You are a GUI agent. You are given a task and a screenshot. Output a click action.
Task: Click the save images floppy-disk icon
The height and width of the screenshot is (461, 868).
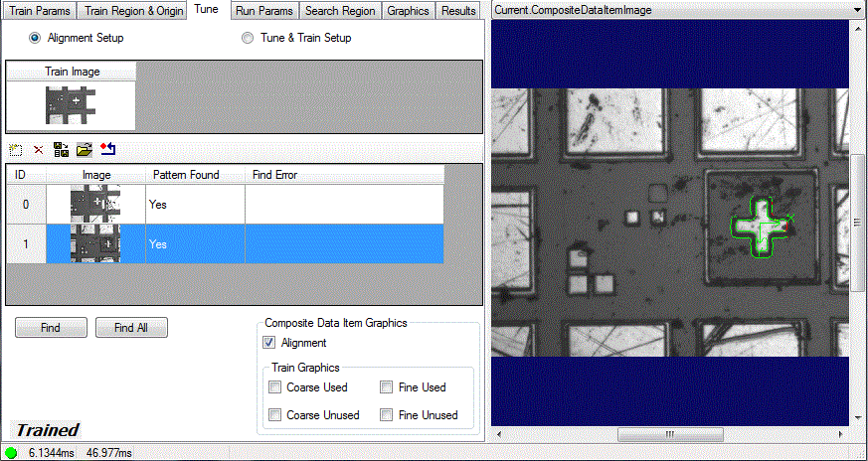61,149
